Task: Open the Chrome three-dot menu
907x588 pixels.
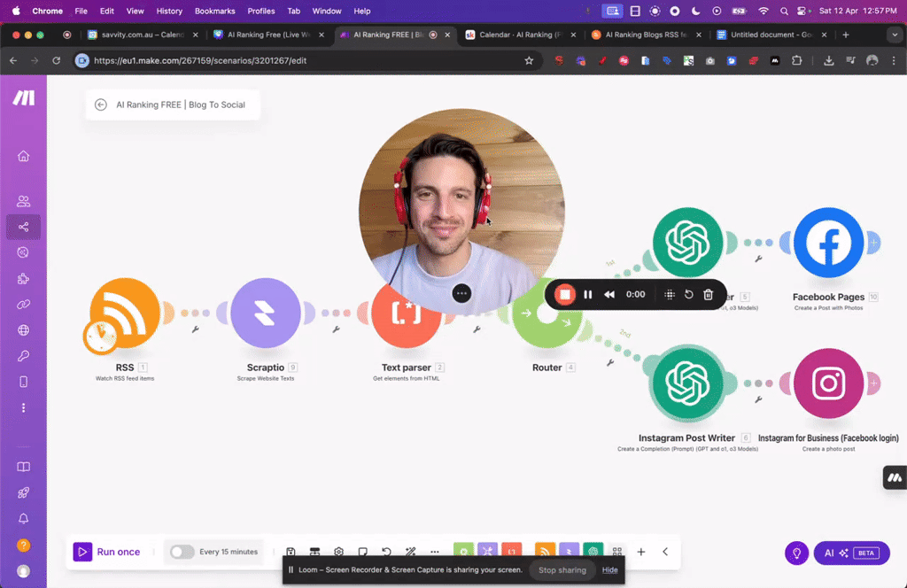Action: tap(894, 60)
